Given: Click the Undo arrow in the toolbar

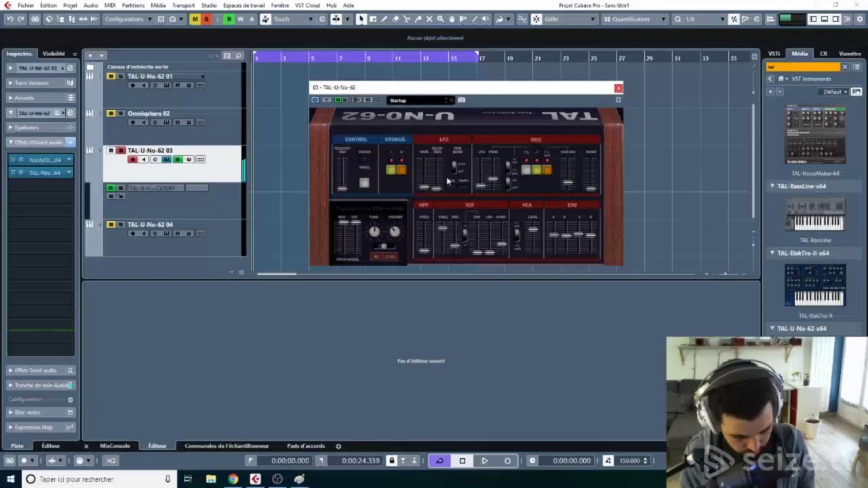Looking at the screenshot, I should [9, 19].
